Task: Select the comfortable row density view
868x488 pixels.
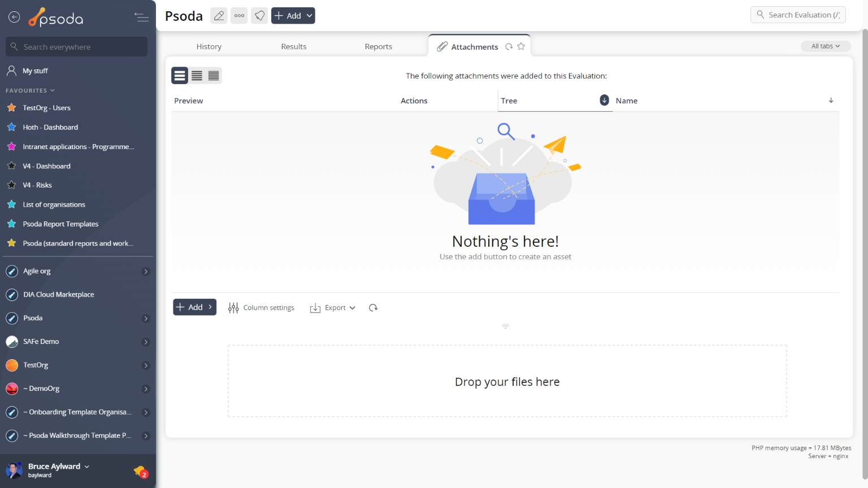Action: point(180,76)
